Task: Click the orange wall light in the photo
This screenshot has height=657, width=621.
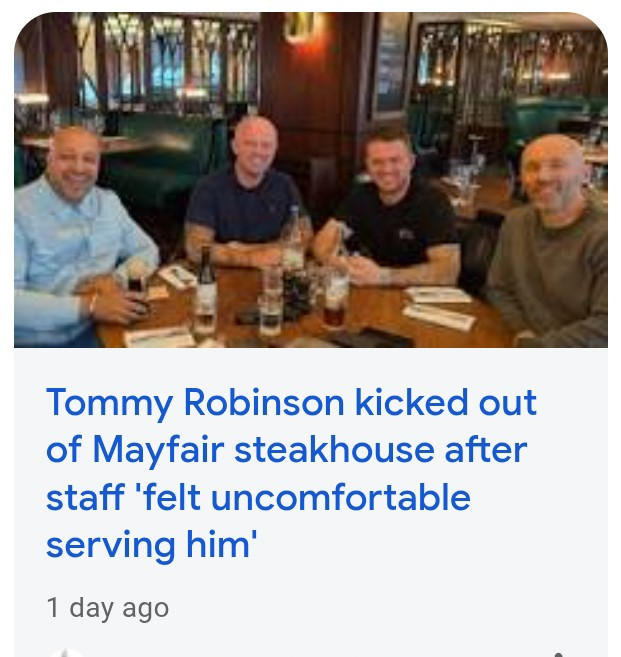Action: coord(305,26)
